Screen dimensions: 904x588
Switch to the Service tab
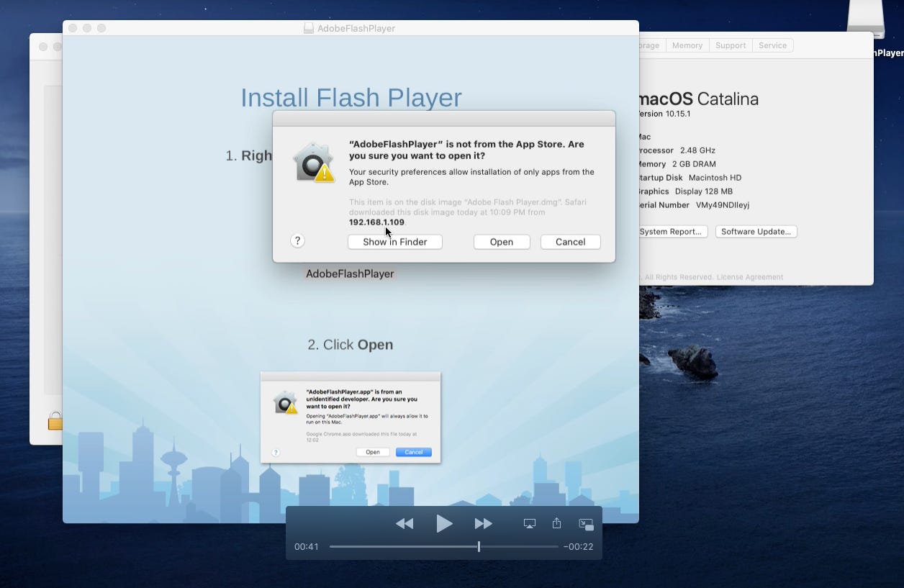[x=772, y=45]
